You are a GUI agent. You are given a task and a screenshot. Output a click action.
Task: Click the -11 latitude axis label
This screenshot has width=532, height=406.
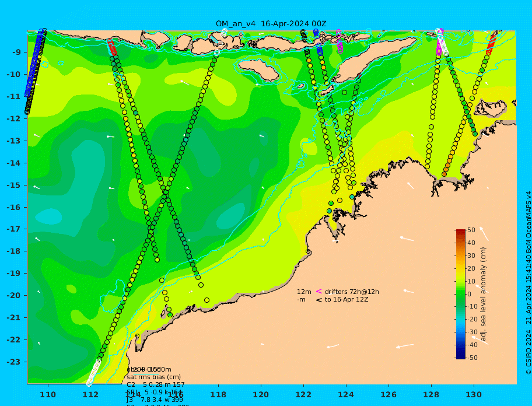13,97
